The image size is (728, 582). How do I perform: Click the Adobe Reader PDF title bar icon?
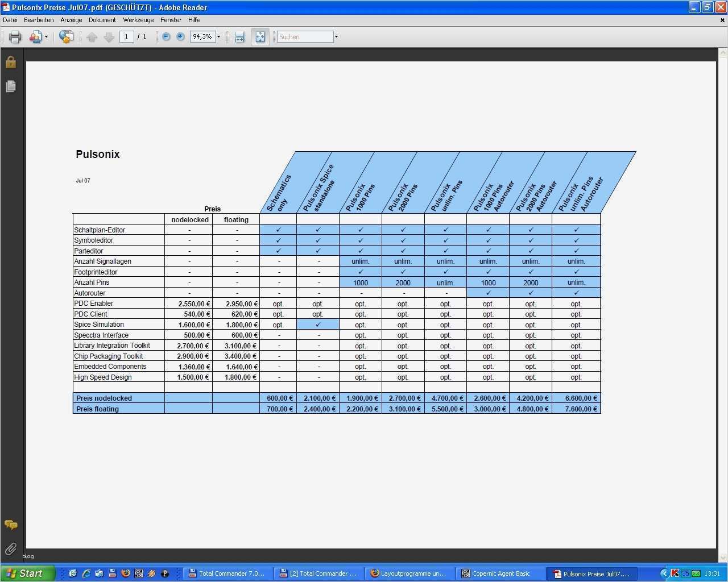pos(6,7)
